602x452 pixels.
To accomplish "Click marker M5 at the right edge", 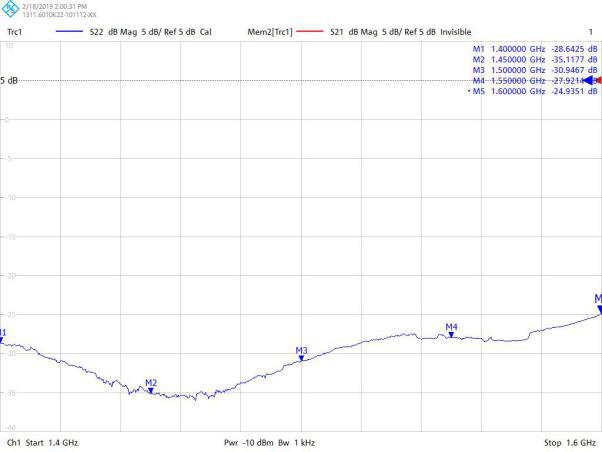I will click(598, 309).
